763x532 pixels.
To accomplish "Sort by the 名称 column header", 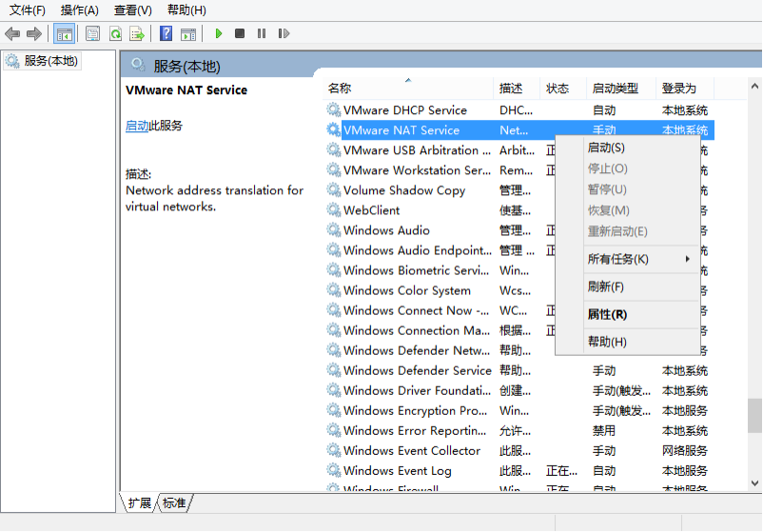I will (x=408, y=89).
